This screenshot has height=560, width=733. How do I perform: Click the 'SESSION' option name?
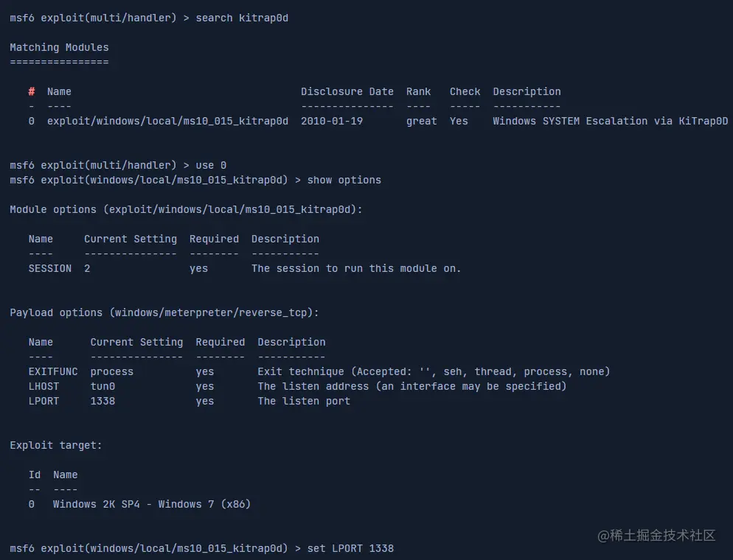click(50, 268)
